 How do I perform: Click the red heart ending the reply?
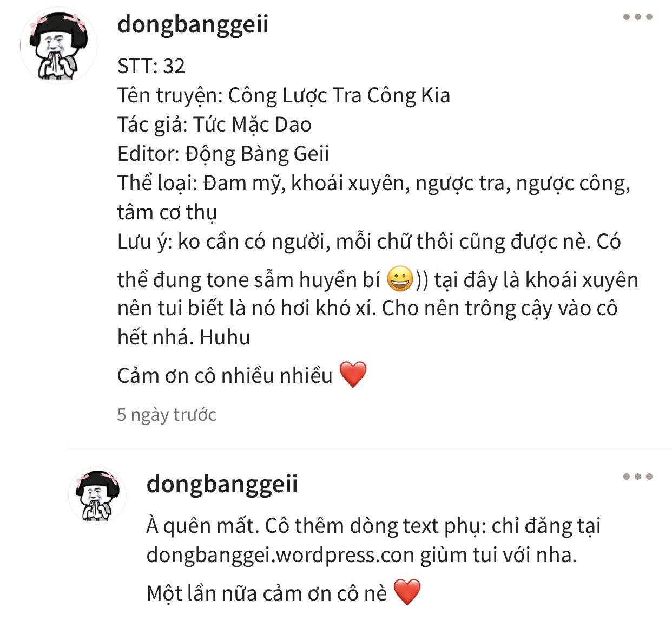point(407,592)
